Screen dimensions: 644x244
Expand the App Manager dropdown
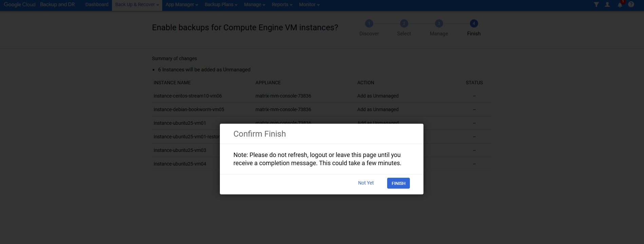(182, 5)
